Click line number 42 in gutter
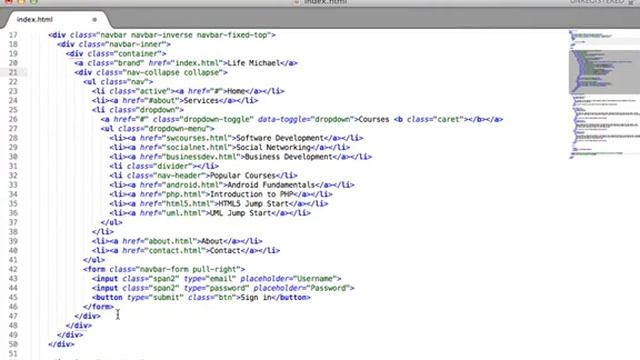 pyautogui.click(x=13, y=269)
